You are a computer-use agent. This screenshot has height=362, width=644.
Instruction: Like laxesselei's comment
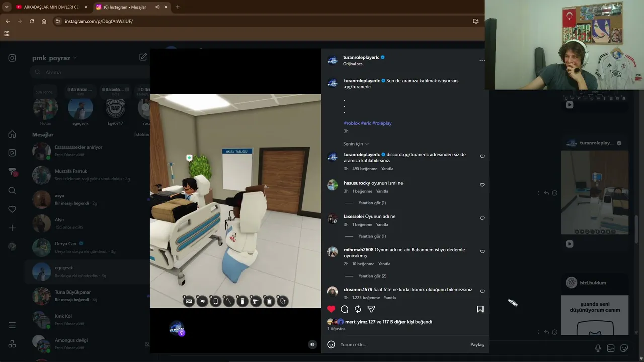482,218
